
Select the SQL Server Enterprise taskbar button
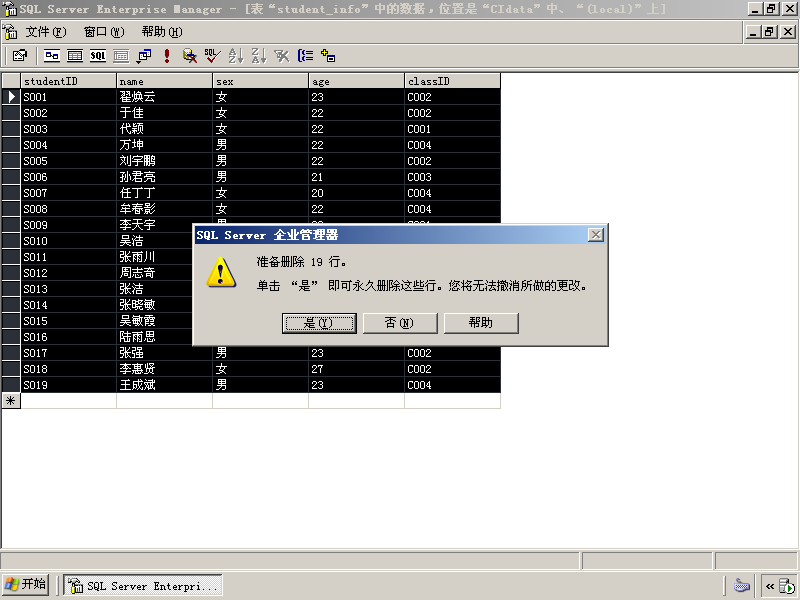coord(143,586)
